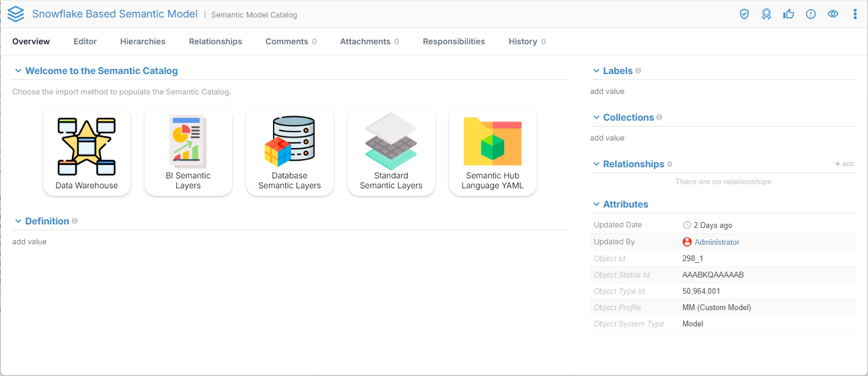Collapse the Attributes section
Image resolution: width=868 pixels, height=376 pixels.
[596, 205]
